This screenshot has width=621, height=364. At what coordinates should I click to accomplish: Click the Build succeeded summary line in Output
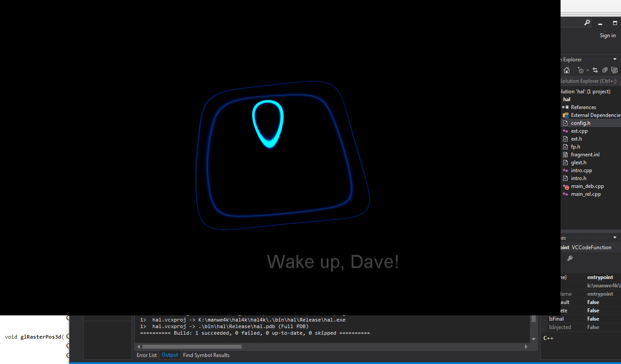click(255, 333)
